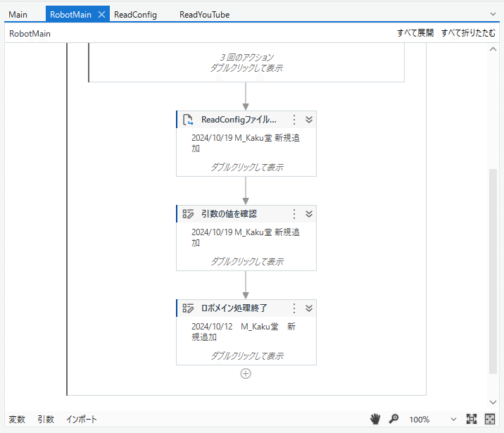Open the 引数 arguments panel

[46, 419]
